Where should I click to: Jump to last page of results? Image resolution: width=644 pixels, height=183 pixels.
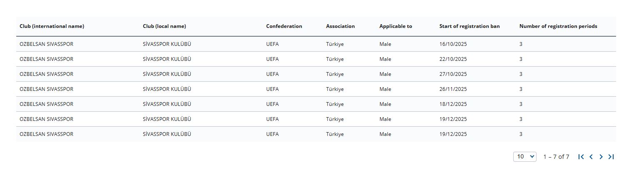click(611, 157)
